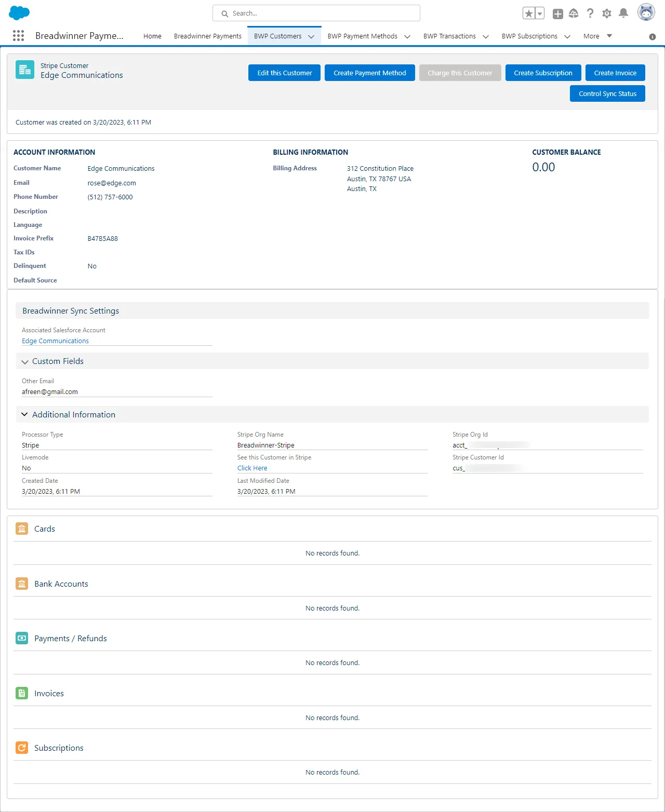This screenshot has height=812, width=665.
Task: Click the Payments / Refunds section icon
Action: pos(22,638)
